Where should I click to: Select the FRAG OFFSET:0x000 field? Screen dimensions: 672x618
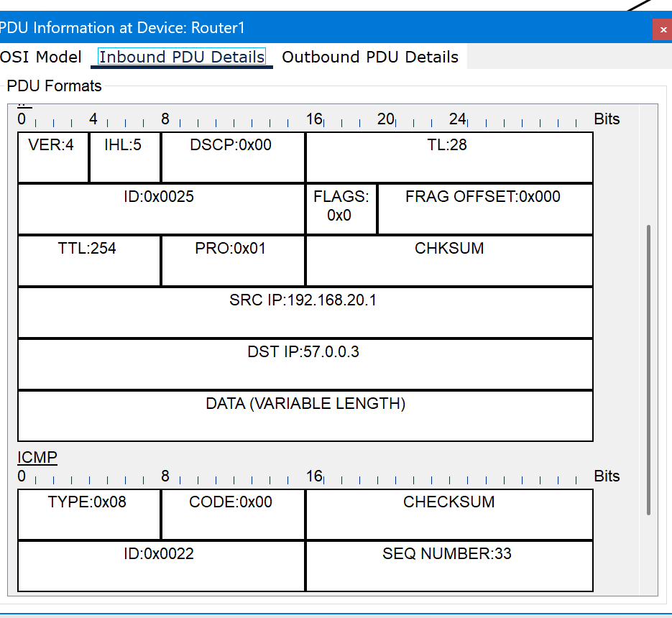486,209
